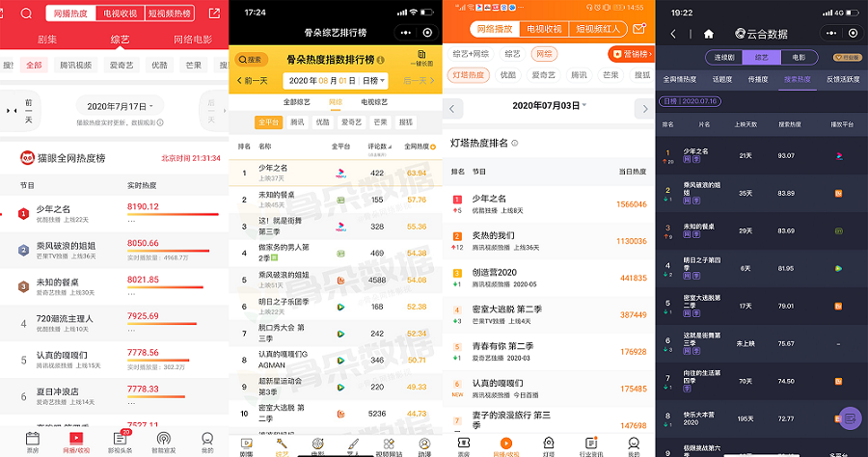
Task: Open 票房 in the Maoyan bottom bar
Action: [33, 443]
